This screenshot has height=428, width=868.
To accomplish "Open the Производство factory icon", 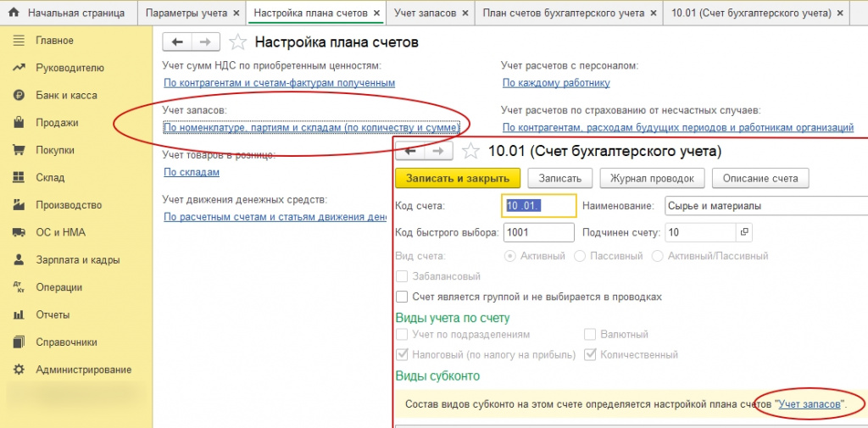I will [19, 205].
